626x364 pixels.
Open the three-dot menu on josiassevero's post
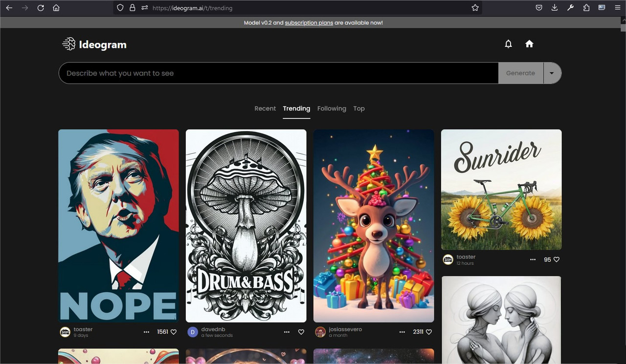tap(402, 332)
